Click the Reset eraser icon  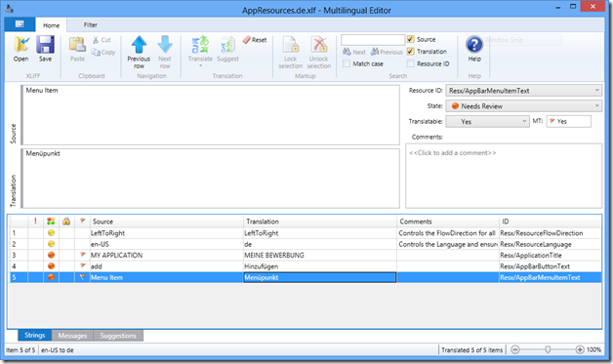[x=255, y=40]
